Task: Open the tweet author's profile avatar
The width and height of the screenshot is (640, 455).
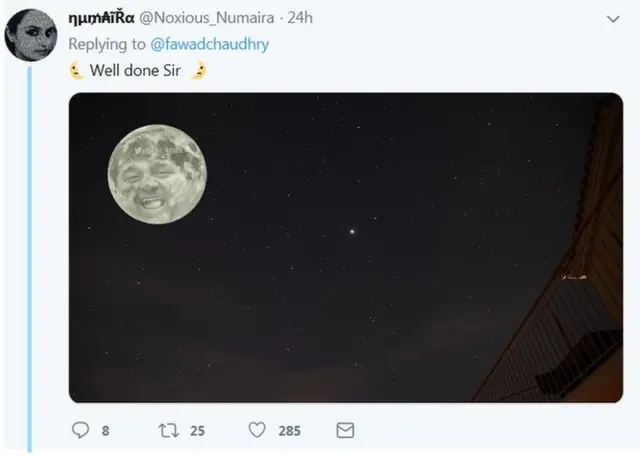Action: [31, 34]
